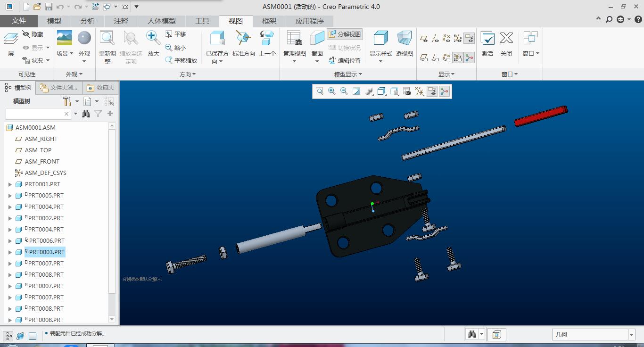Image resolution: width=644 pixels, height=347 pixels.
Task: Switch to the Annotate (注释) ribbon tab
Action: [121, 21]
